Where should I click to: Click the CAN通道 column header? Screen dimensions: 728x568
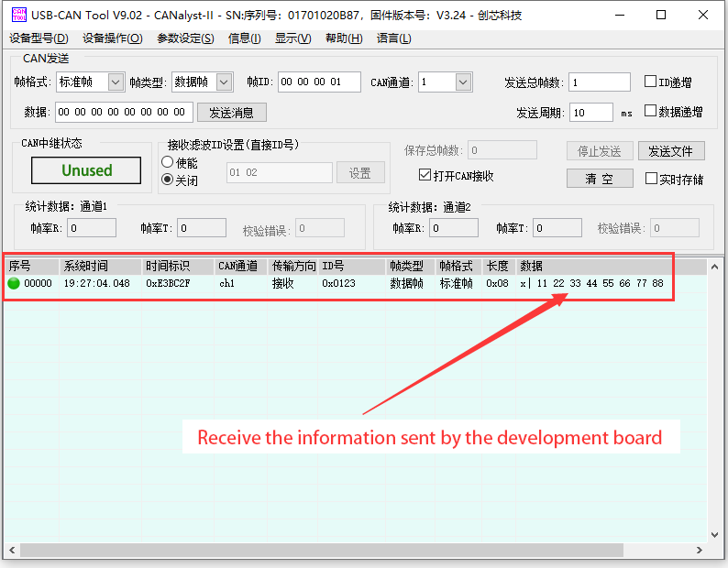(x=241, y=266)
